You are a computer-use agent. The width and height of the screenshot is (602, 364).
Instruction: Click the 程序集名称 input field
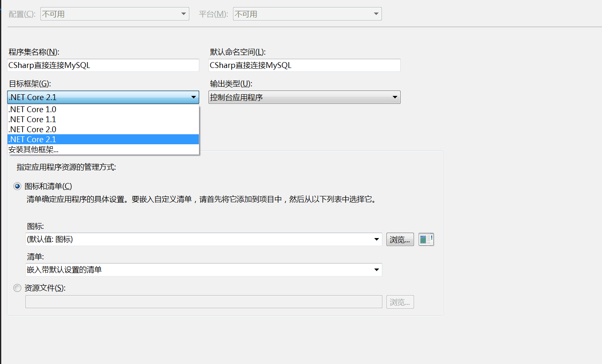point(103,65)
